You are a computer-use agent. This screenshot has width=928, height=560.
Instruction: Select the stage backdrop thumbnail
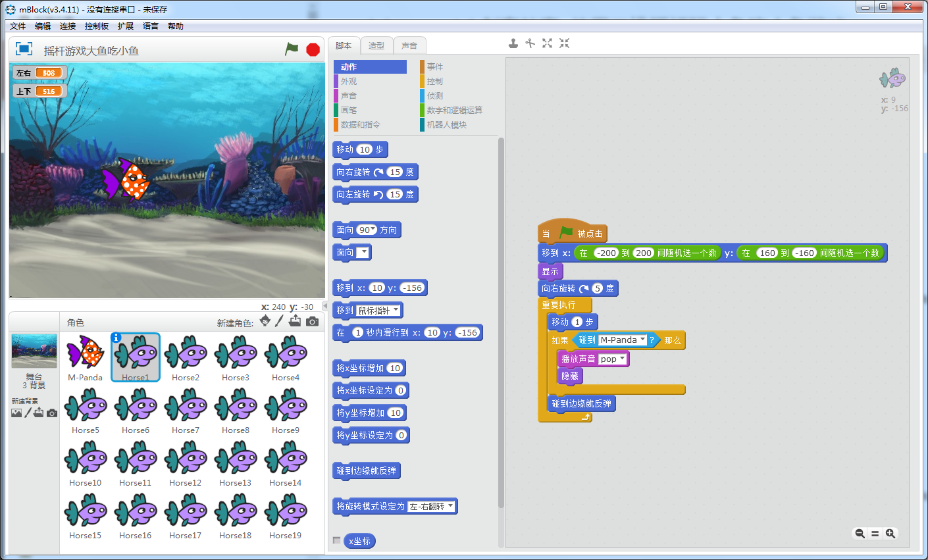coord(34,351)
